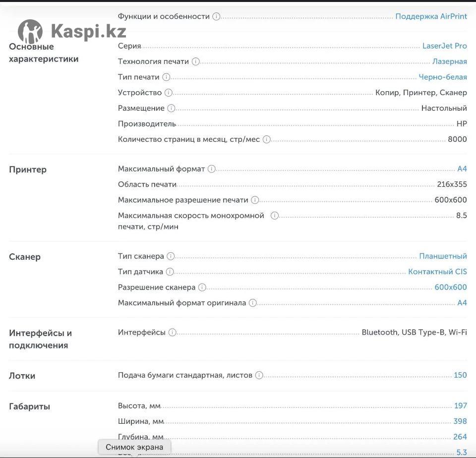The image size is (476, 458).
Task: Click the Kaspi.kz logo
Action: coord(72,32)
